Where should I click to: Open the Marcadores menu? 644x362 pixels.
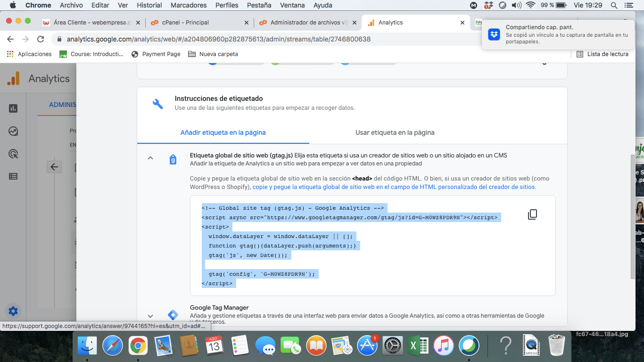coord(189,5)
